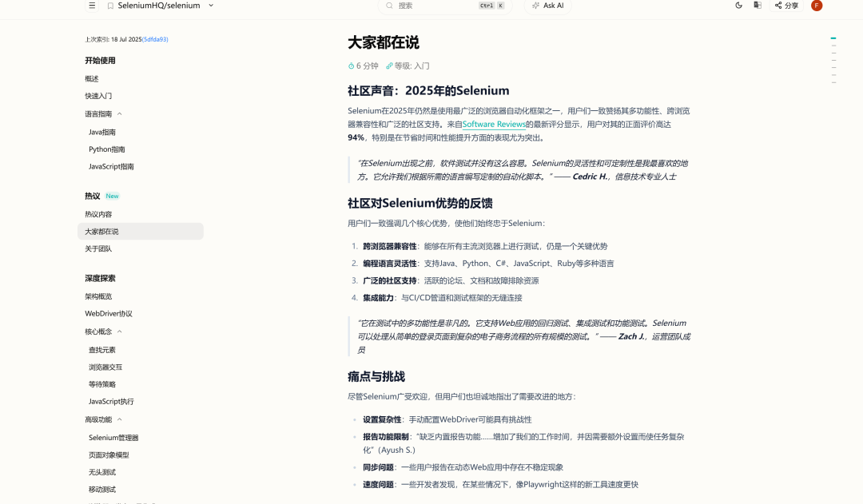Open 无头测试 page
Viewport: 863px width, 504px height.
click(102, 472)
